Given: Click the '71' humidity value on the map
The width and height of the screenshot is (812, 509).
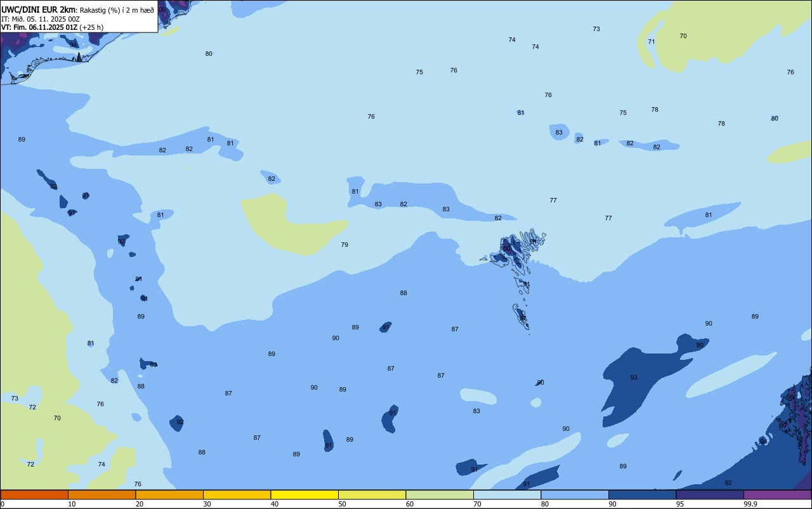Looking at the screenshot, I should 652,41.
